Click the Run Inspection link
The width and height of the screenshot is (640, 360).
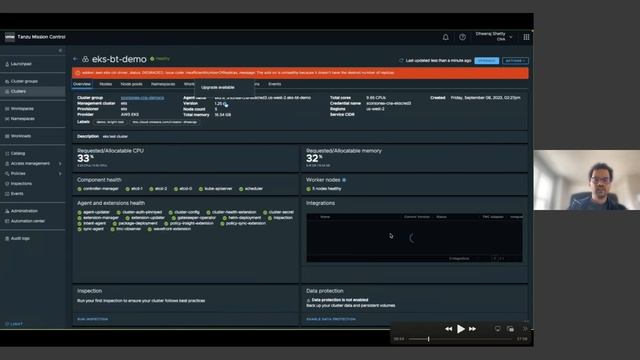[93, 319]
